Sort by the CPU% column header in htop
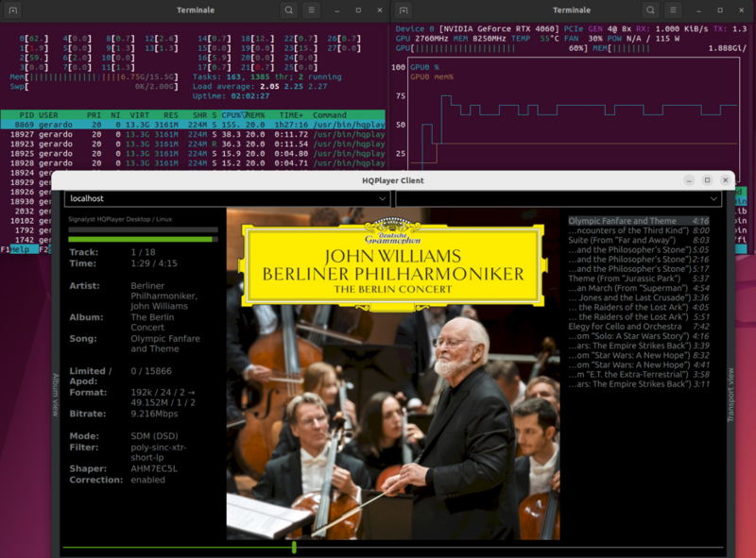 [232, 114]
